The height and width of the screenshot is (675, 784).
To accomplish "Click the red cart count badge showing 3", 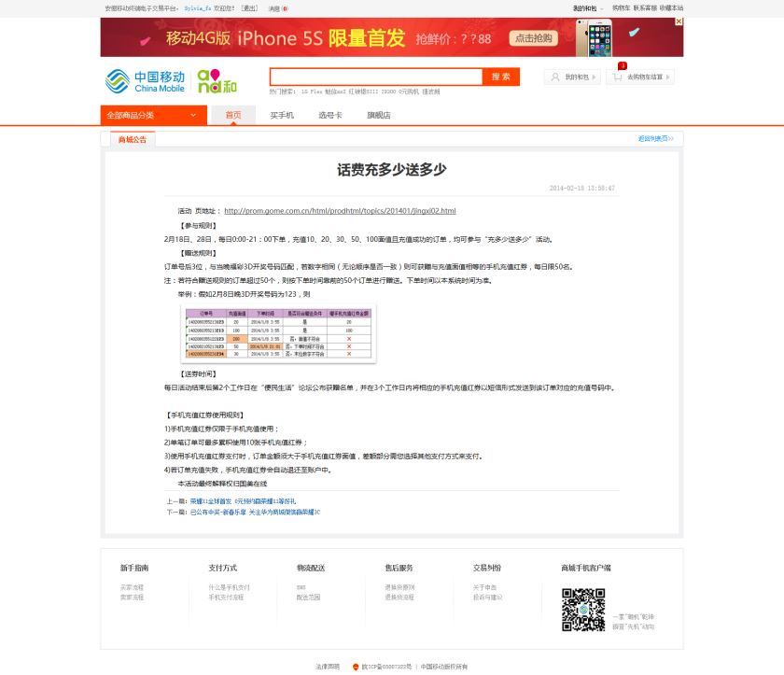I will [x=623, y=66].
